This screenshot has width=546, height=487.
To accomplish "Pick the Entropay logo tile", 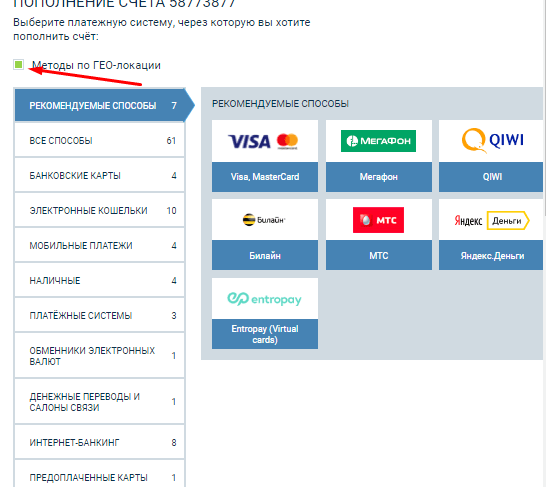I will (265, 299).
